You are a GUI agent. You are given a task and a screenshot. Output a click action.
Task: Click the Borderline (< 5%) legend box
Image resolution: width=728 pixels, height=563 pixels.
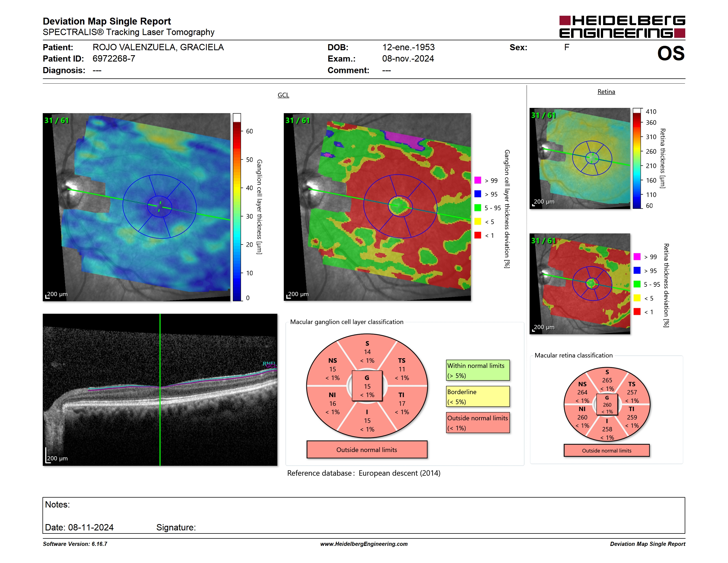pyautogui.click(x=478, y=396)
